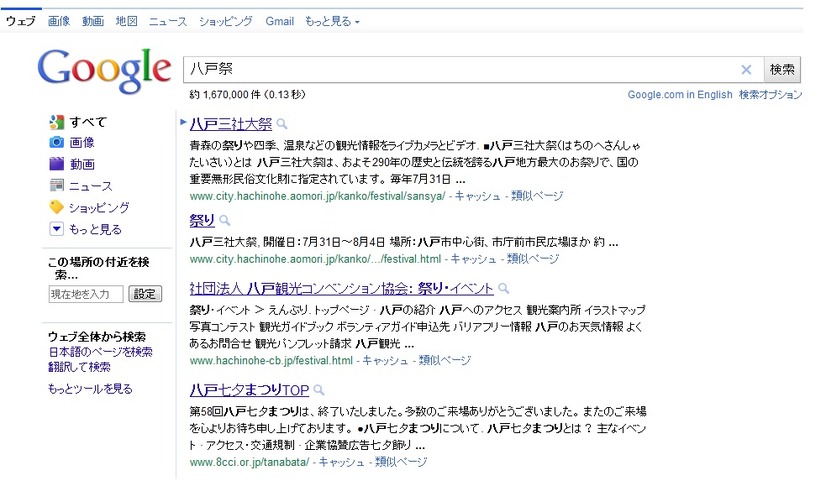Select 画像 filter text in left sidebar
The width and height of the screenshot is (826, 486).
click(x=82, y=142)
